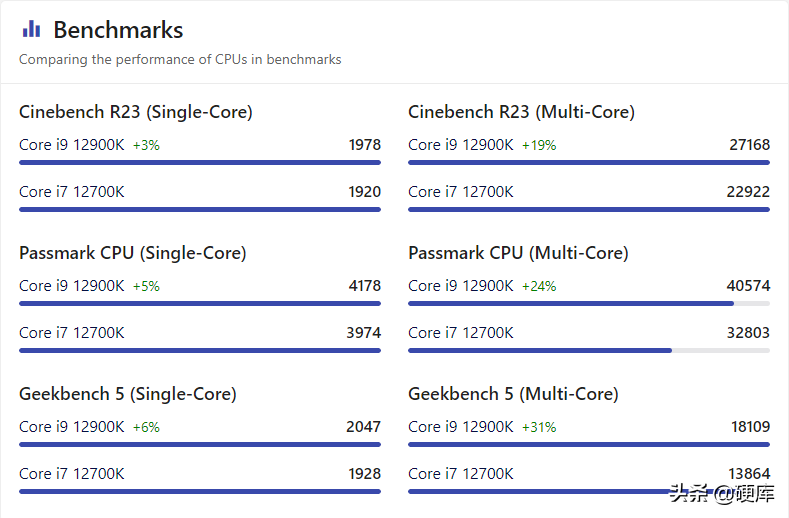Click Core i9 12900K under Cinebench R23 Single-Core
The image size is (789, 518).
(71, 145)
